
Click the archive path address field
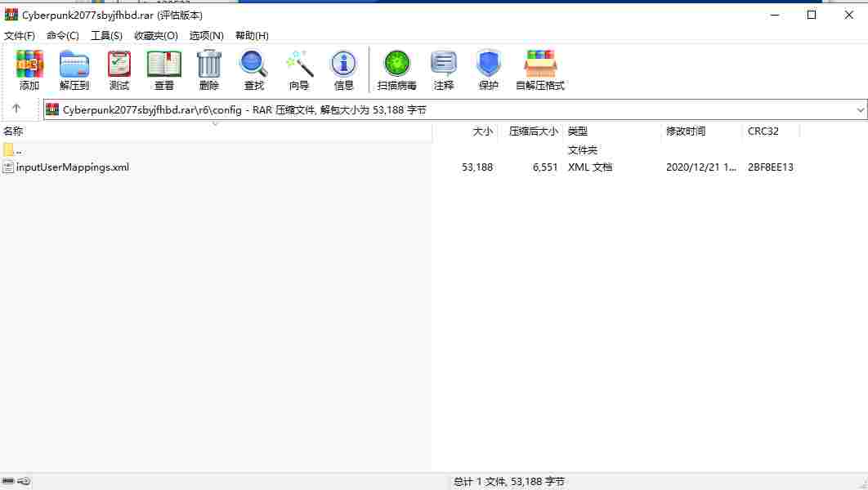click(x=455, y=109)
